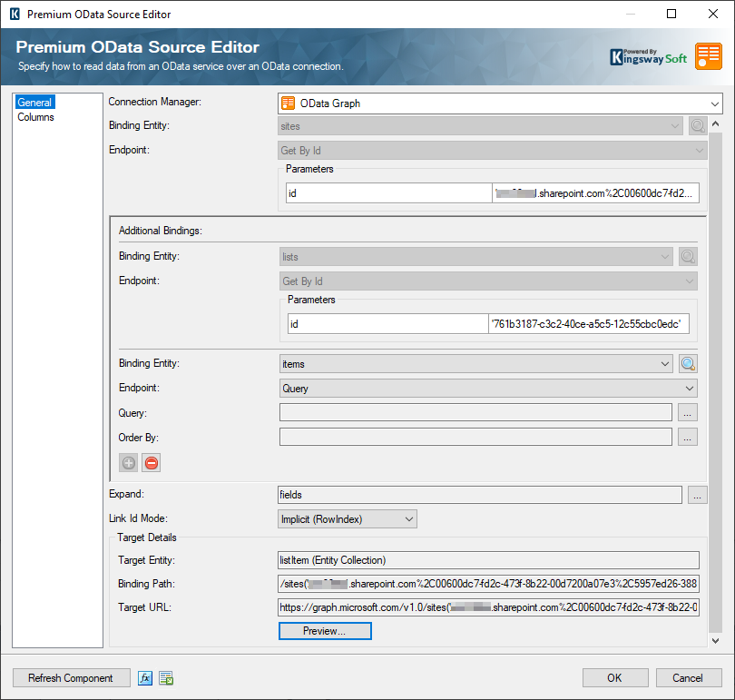Click the Preview button

[325, 631]
